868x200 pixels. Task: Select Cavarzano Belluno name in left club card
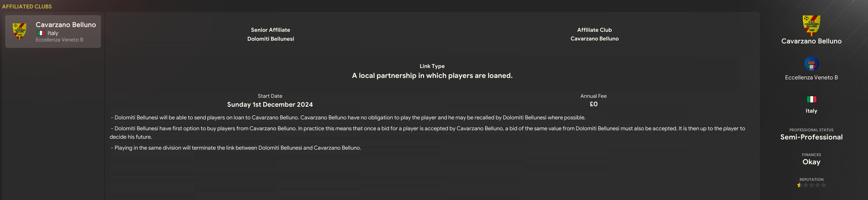tap(66, 25)
